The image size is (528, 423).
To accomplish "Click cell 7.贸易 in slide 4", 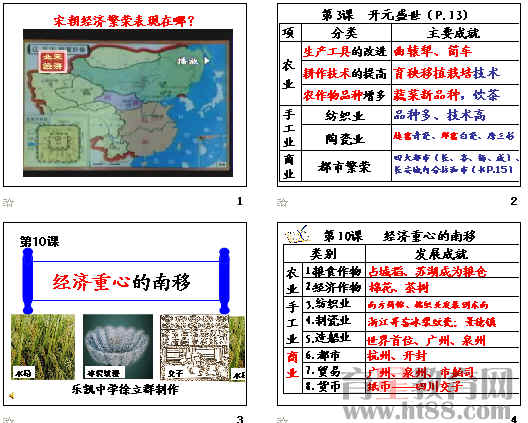I will pyautogui.click(x=334, y=371).
